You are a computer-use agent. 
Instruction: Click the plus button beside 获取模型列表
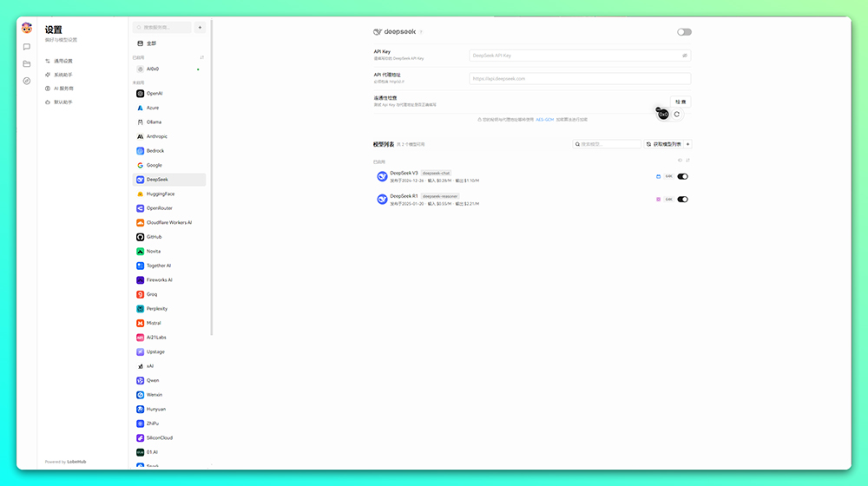688,144
